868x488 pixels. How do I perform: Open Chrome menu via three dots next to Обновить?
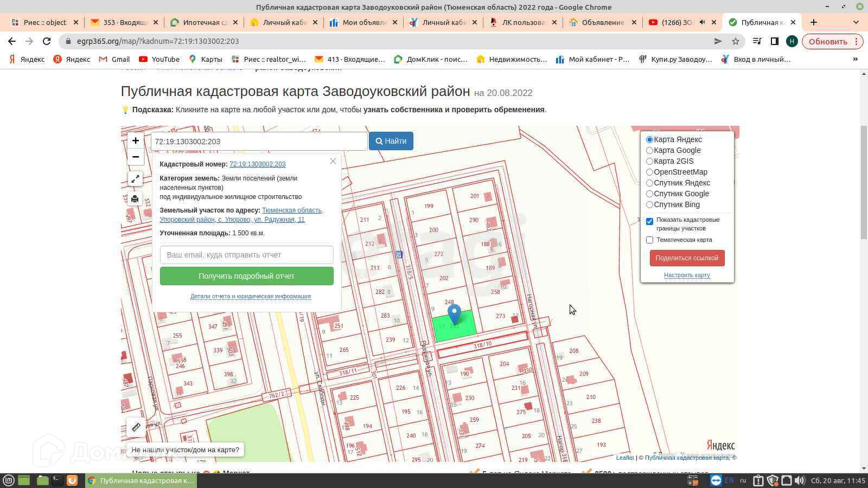(x=856, y=41)
